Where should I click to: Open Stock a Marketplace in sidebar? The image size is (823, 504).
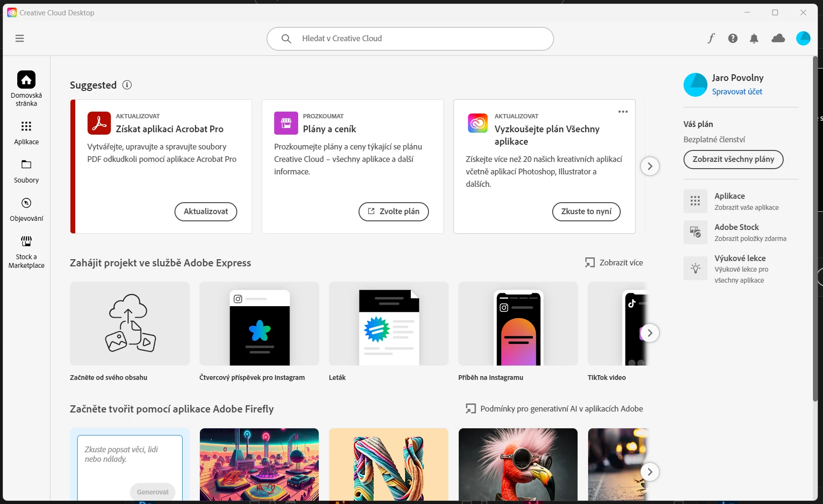tap(26, 252)
